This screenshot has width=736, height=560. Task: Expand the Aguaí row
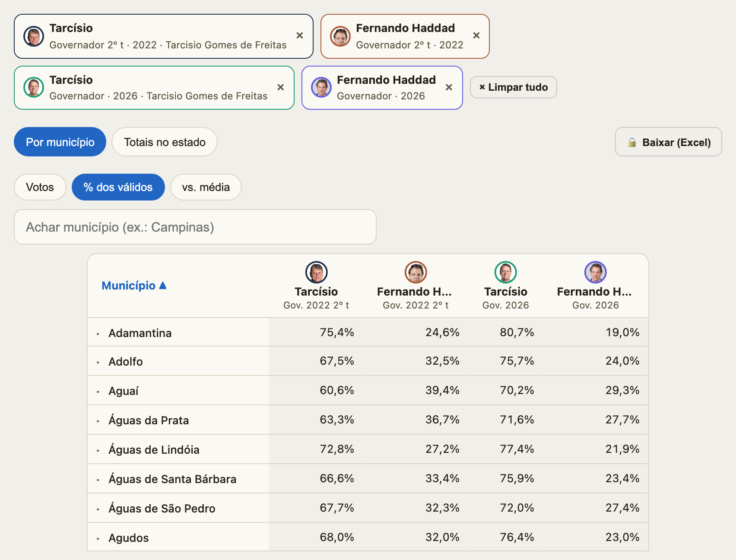tap(98, 391)
